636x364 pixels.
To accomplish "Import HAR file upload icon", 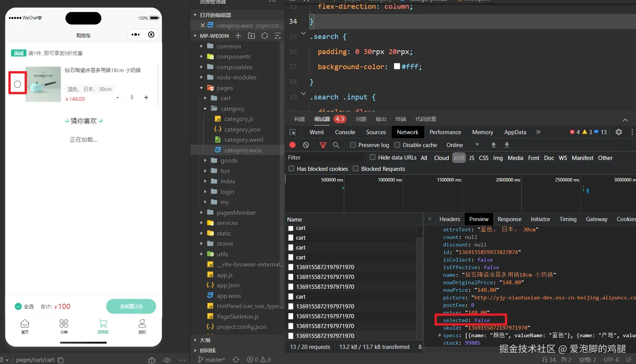I will click(493, 145).
